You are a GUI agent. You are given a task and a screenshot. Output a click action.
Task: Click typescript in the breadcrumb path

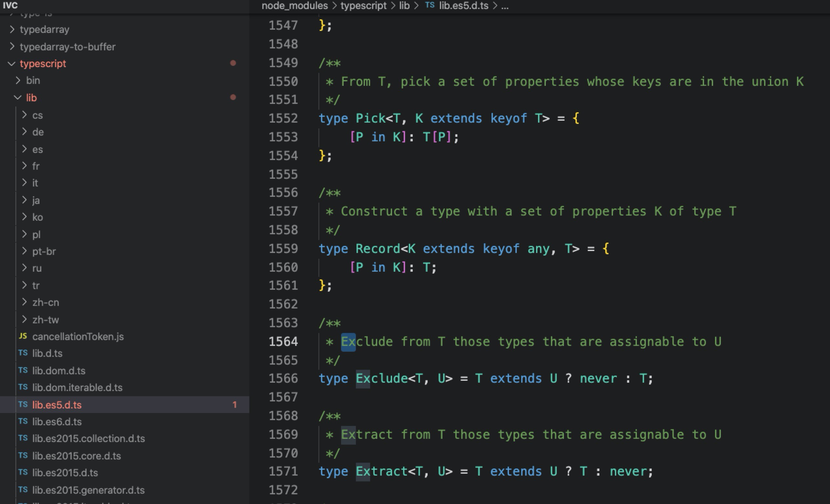363,6
